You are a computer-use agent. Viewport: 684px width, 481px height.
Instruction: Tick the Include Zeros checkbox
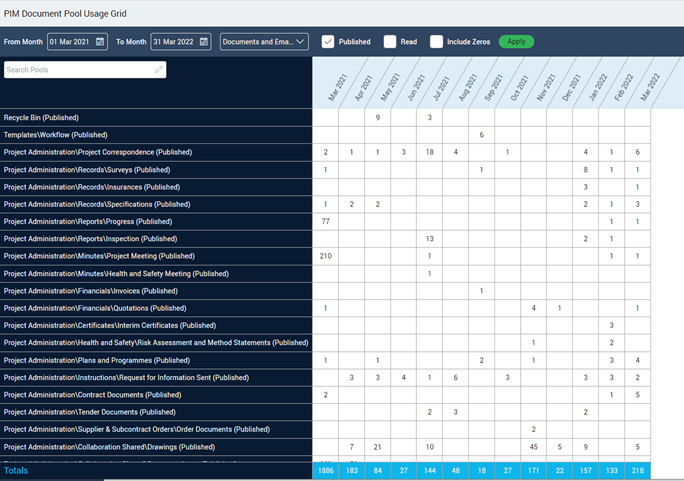436,42
